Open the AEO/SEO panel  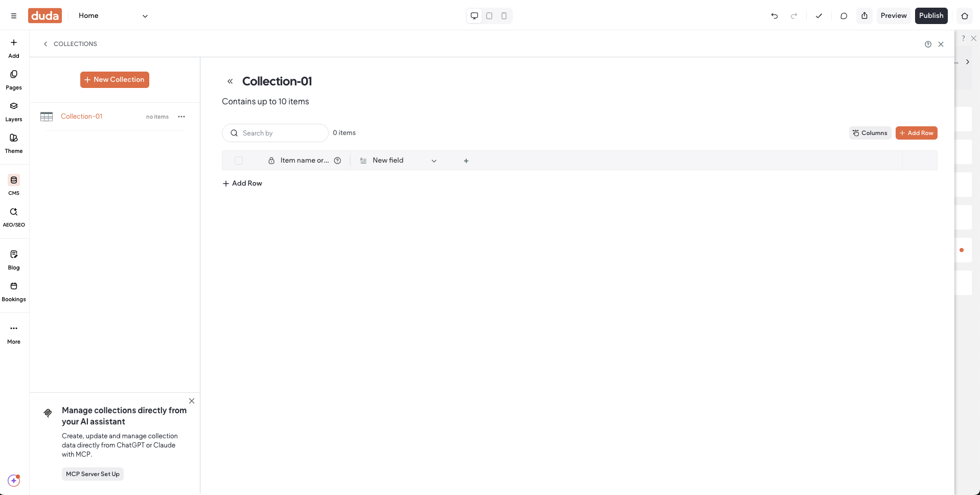(14, 217)
